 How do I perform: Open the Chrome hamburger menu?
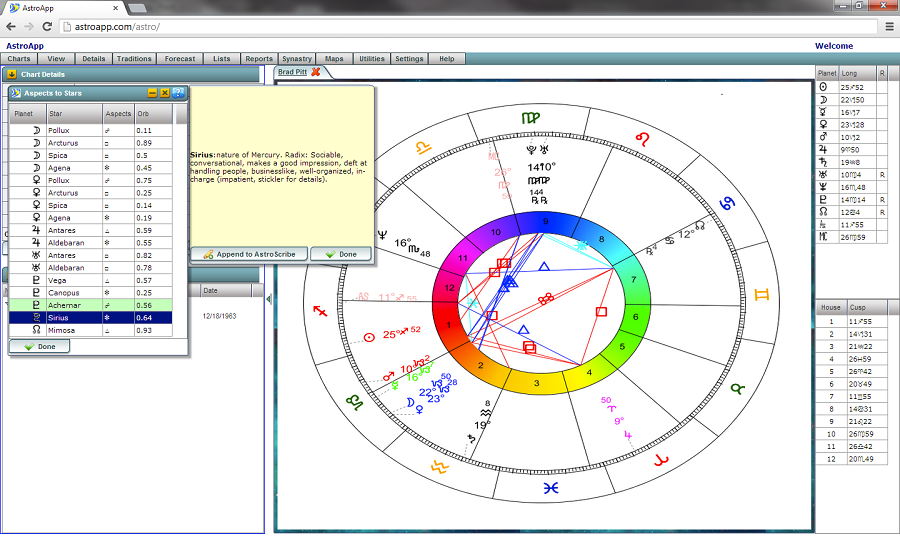(889, 27)
